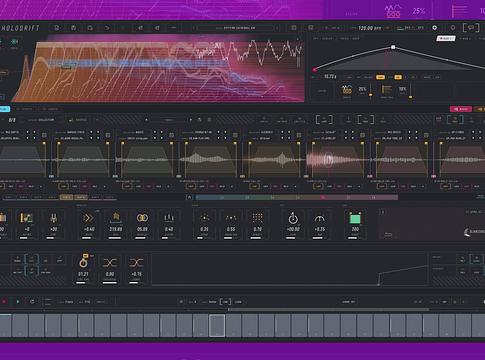Click the red record button in transport
This screenshot has width=485, height=360.
[4, 302]
